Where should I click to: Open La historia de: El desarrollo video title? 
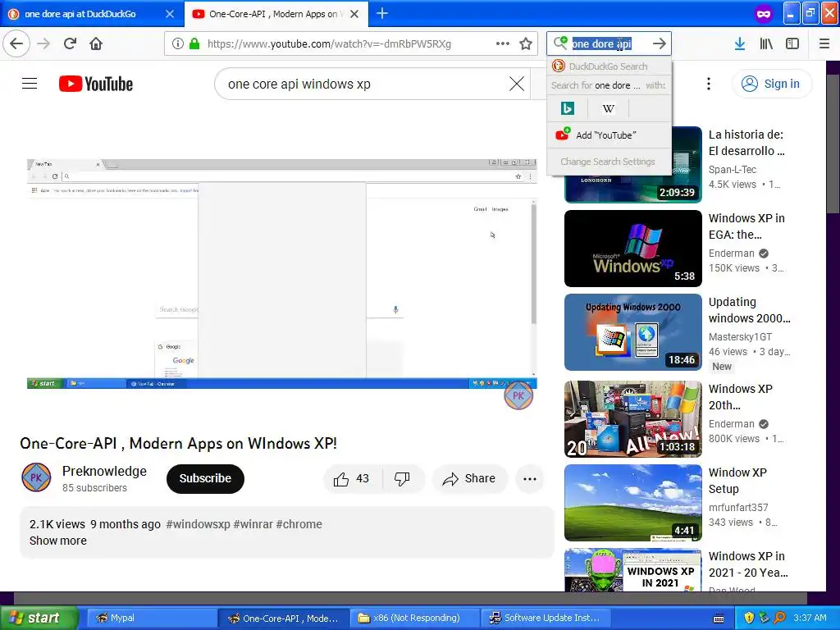pos(746,143)
